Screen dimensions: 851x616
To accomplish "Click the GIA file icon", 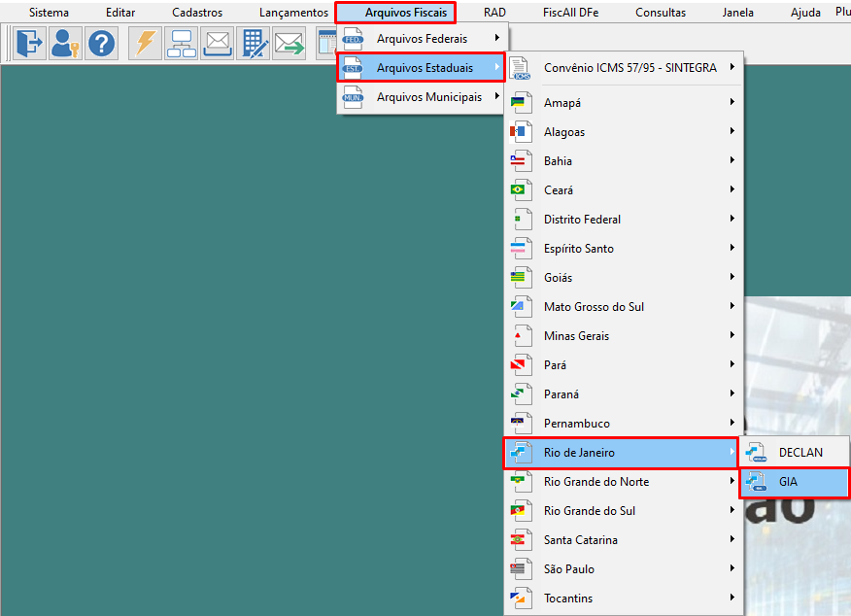I will pos(756,482).
